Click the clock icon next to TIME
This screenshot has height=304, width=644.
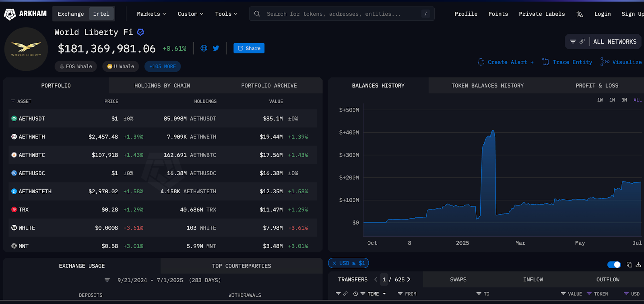355,294
